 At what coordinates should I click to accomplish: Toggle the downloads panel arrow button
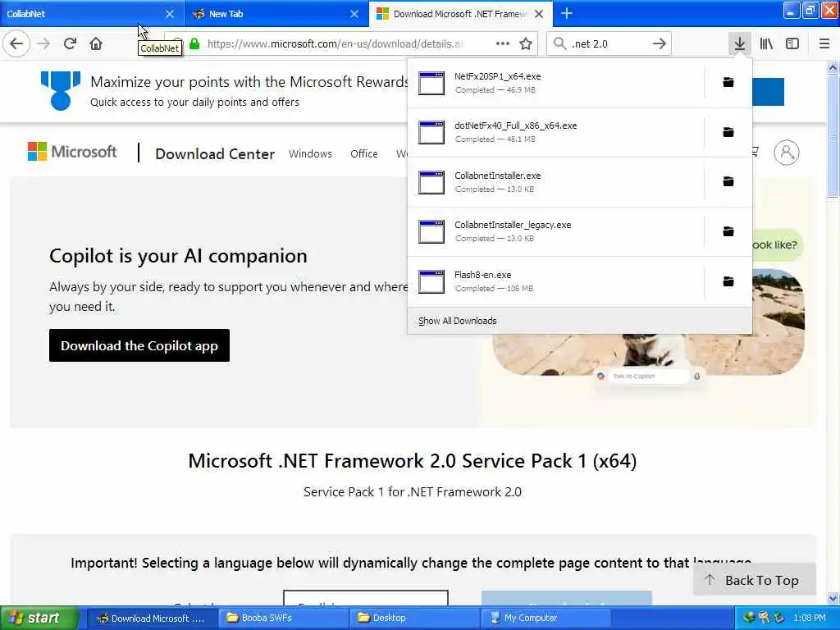pyautogui.click(x=740, y=43)
